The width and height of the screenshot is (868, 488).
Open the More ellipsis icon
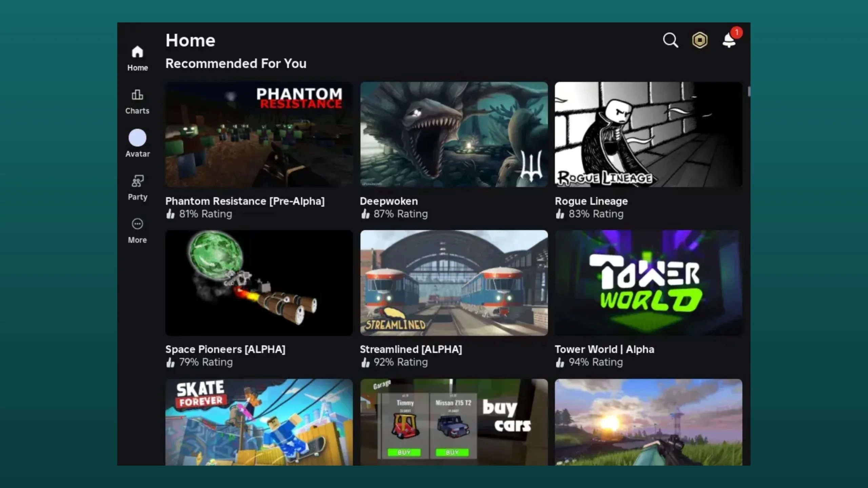tap(137, 224)
